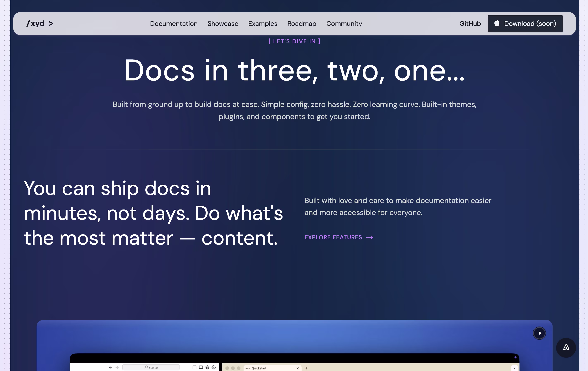Click the starter search field

click(x=151, y=367)
